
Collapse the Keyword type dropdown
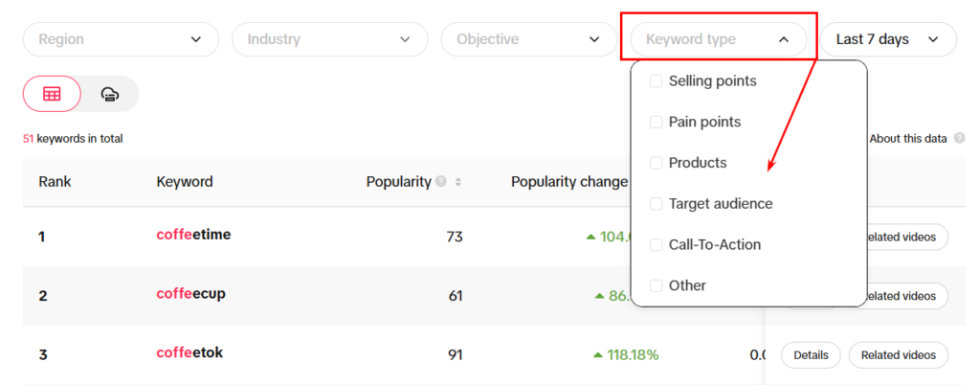pos(719,39)
